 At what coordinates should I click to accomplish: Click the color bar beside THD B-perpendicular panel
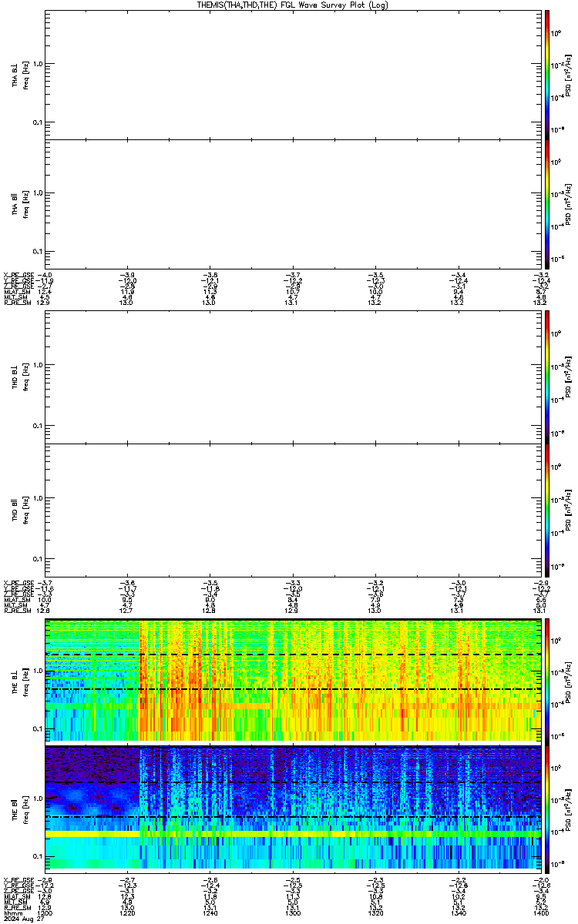click(x=547, y=377)
